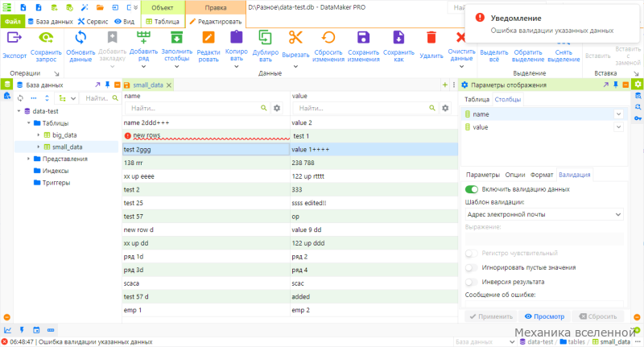Click cell 'xx up eeee'
The width and height of the screenshot is (644, 347).
[206, 176]
